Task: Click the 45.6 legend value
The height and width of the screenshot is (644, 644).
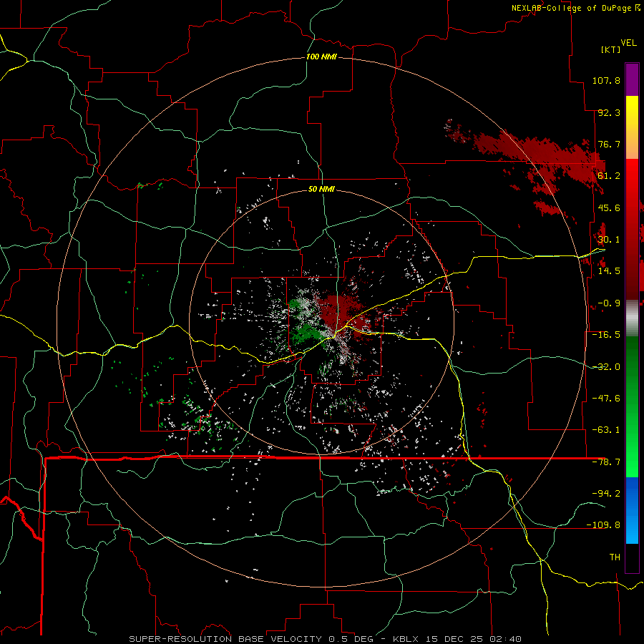Action: 609,208
